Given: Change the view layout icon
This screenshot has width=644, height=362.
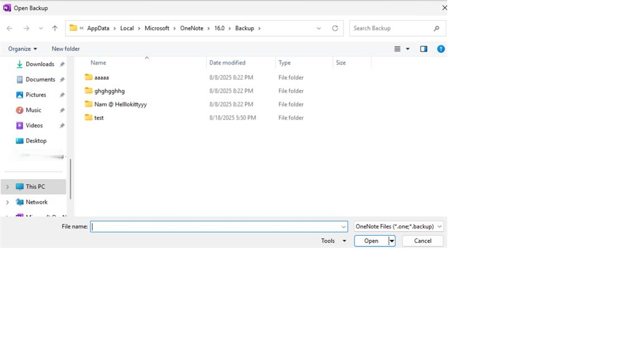Looking at the screenshot, I should pyautogui.click(x=397, y=49).
